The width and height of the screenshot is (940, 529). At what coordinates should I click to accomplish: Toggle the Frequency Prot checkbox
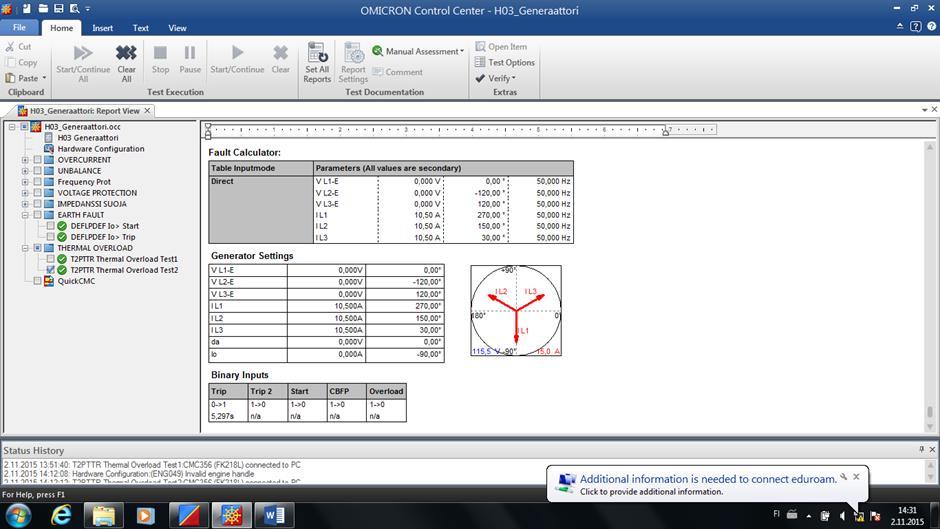tap(37, 182)
